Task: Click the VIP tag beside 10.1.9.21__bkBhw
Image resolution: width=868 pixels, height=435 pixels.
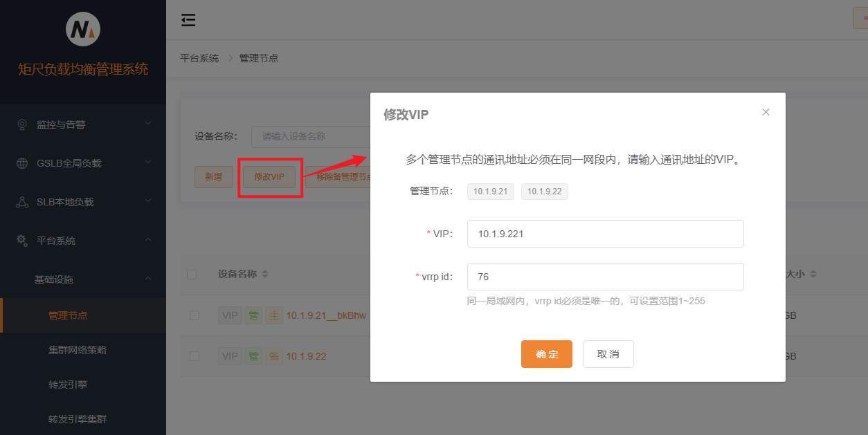Action: [x=230, y=315]
